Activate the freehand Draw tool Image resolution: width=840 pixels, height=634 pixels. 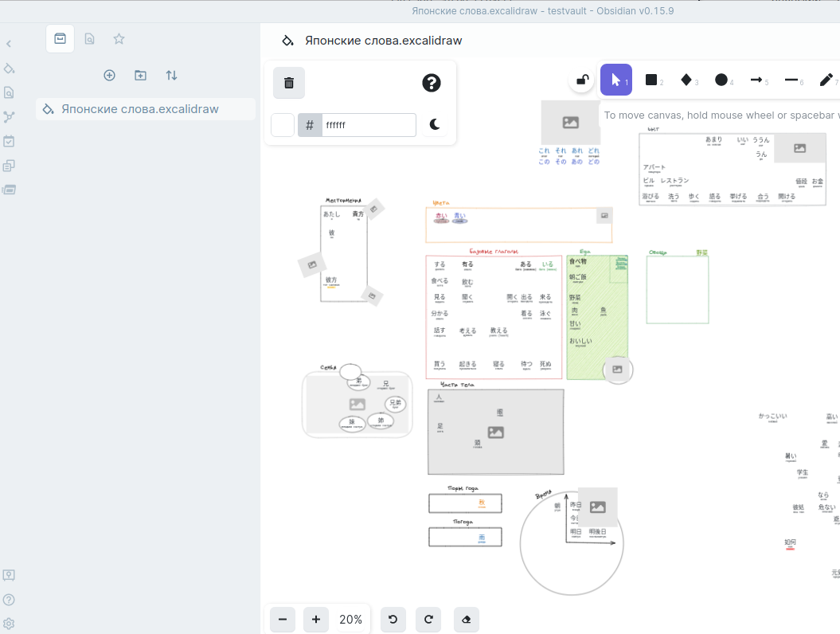[824, 80]
